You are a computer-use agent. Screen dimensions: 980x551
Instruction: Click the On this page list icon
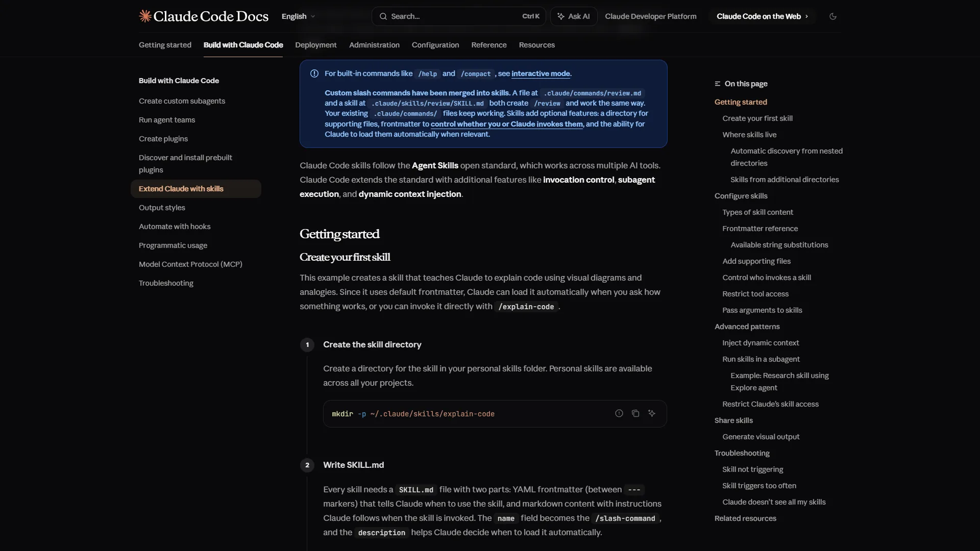tap(718, 84)
